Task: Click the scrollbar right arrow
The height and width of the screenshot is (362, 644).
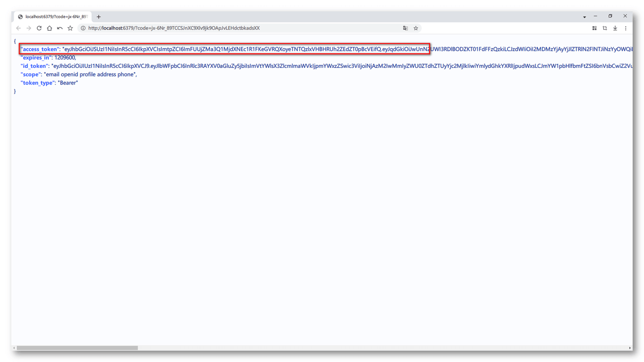Action: (630, 348)
